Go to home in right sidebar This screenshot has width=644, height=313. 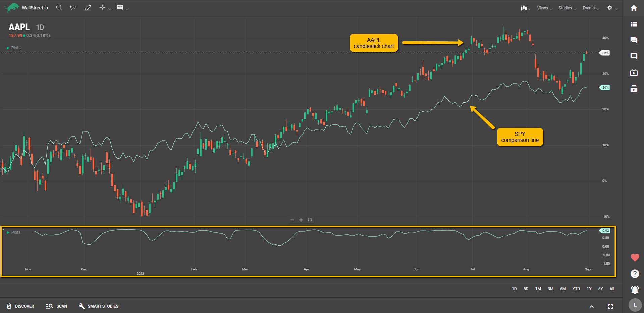point(634,8)
